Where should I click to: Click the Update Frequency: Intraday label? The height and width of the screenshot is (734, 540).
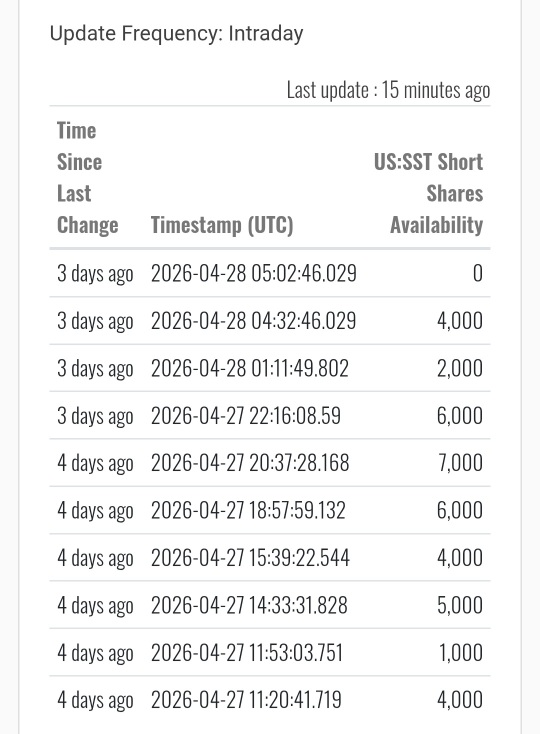(176, 34)
